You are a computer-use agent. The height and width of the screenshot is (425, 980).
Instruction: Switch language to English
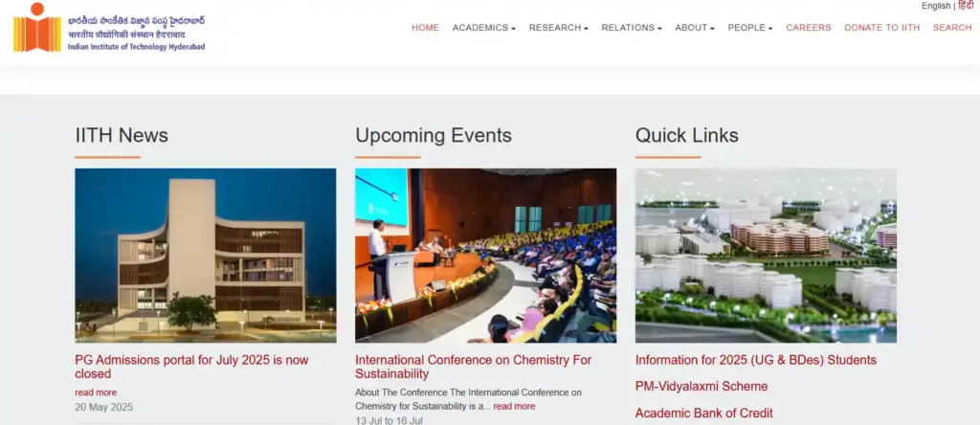tap(935, 6)
